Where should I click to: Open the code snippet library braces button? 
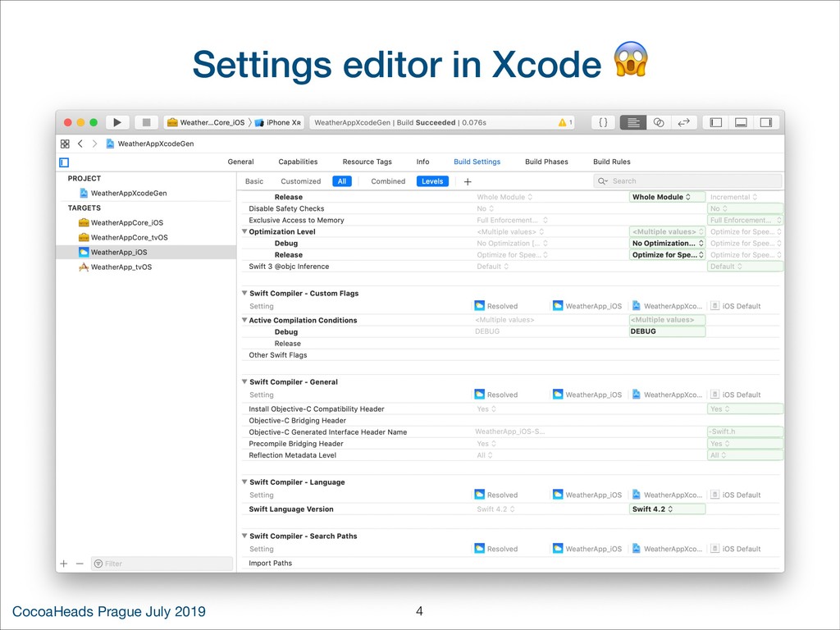(603, 123)
